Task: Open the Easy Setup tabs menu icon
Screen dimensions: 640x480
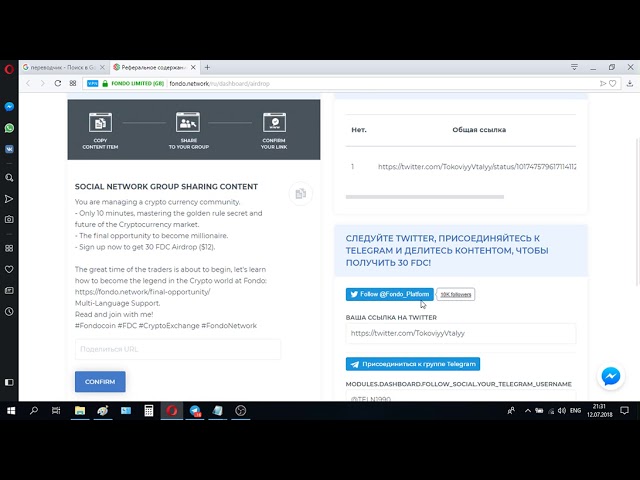Action: 574,67
